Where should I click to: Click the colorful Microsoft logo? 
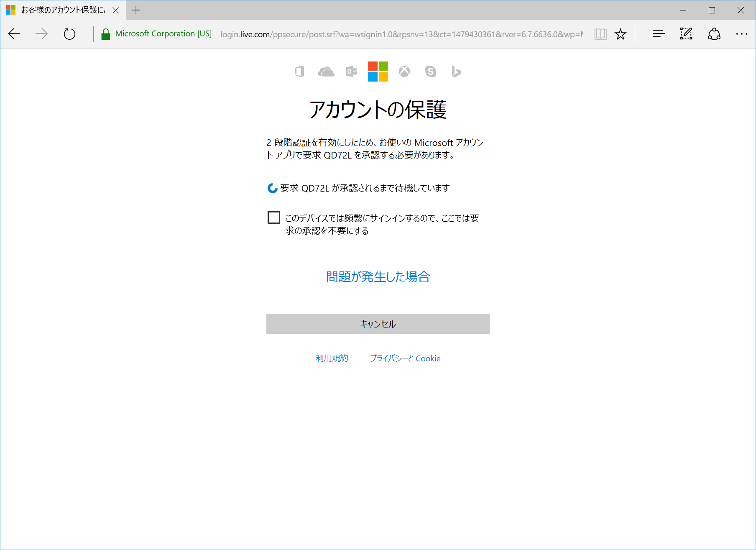pos(378,72)
